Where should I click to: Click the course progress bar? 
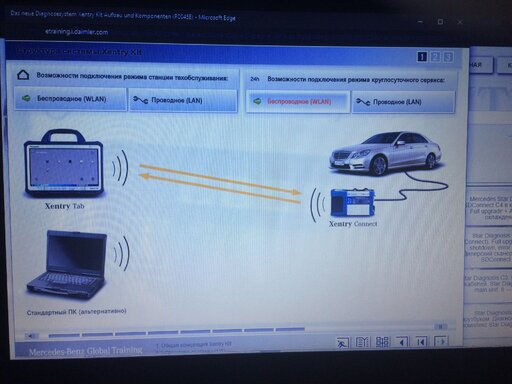pyautogui.click(x=176, y=331)
